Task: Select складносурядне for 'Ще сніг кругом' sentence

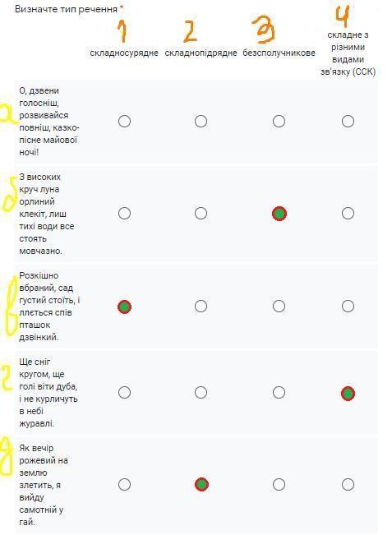Action: [124, 392]
